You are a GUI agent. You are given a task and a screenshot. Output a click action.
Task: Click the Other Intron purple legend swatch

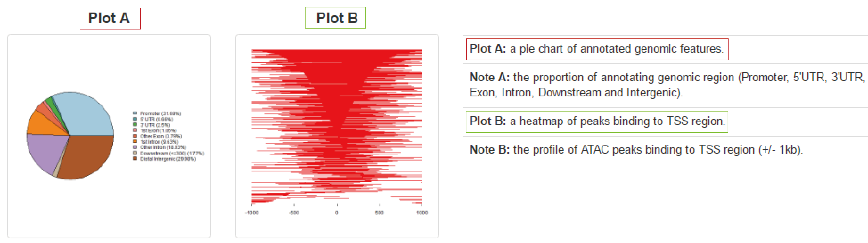coord(135,147)
